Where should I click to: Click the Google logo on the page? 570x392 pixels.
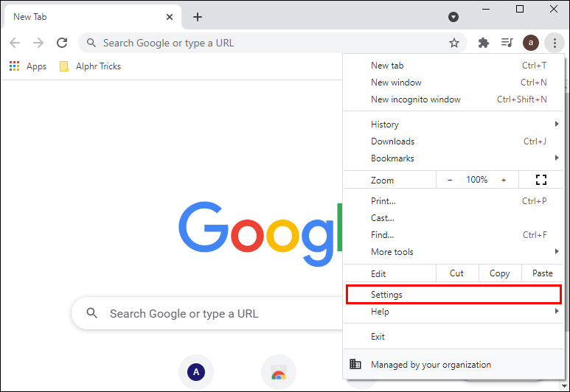[x=260, y=234]
